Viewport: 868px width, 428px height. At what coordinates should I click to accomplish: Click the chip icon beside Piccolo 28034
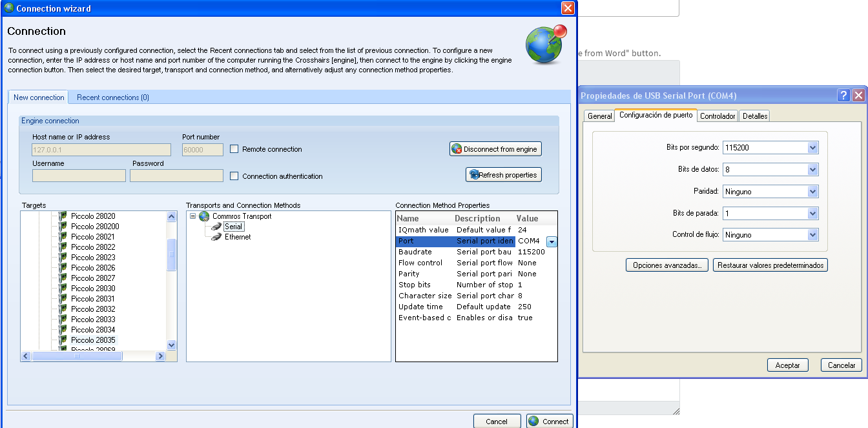[x=63, y=330]
